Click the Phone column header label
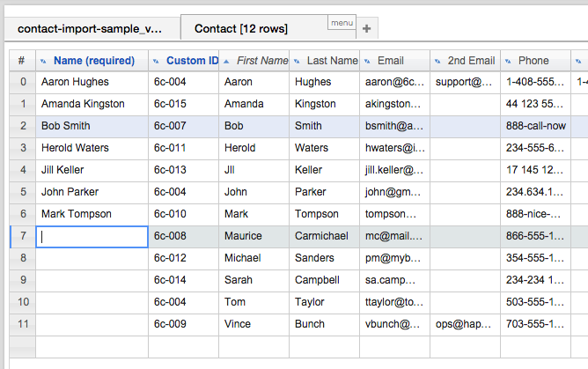 (533, 62)
